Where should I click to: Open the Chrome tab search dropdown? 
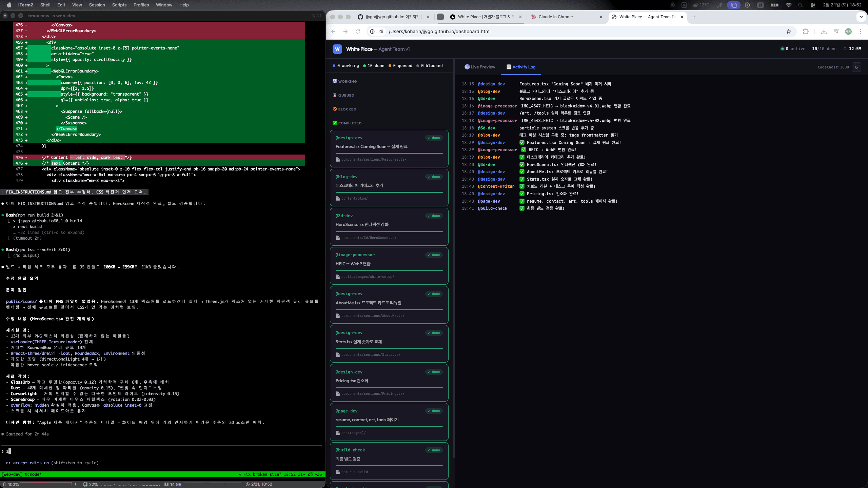click(861, 17)
